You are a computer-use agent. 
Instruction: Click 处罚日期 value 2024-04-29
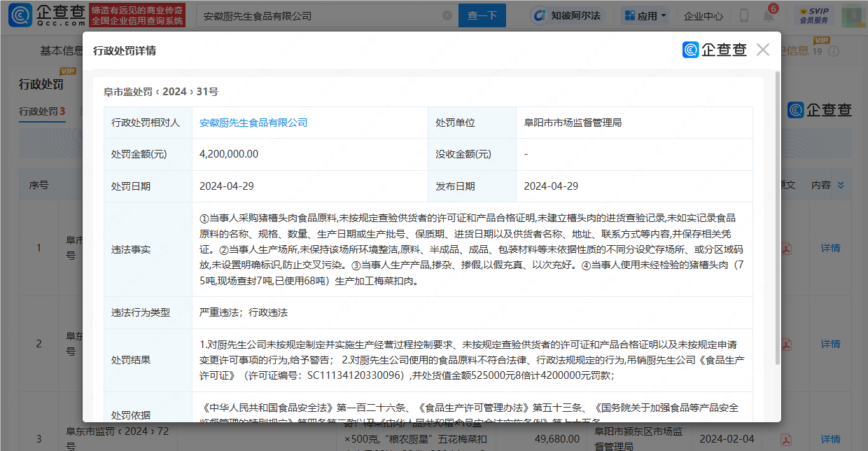point(227,186)
